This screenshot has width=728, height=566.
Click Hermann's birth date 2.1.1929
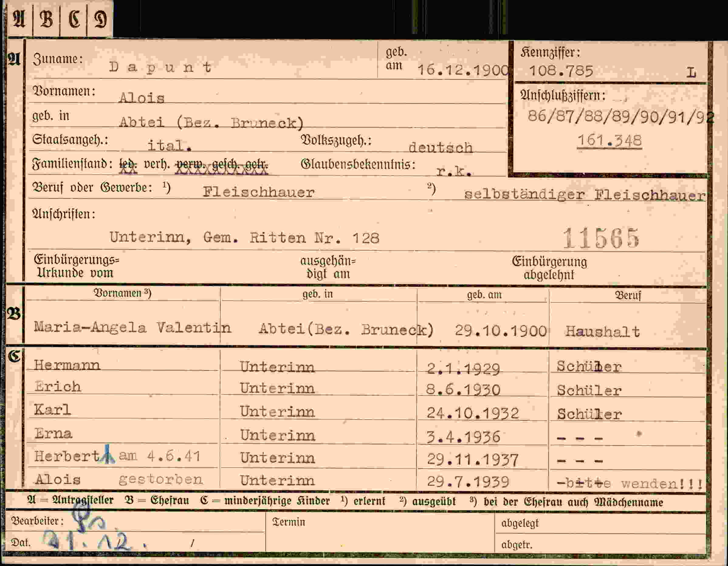(x=463, y=369)
